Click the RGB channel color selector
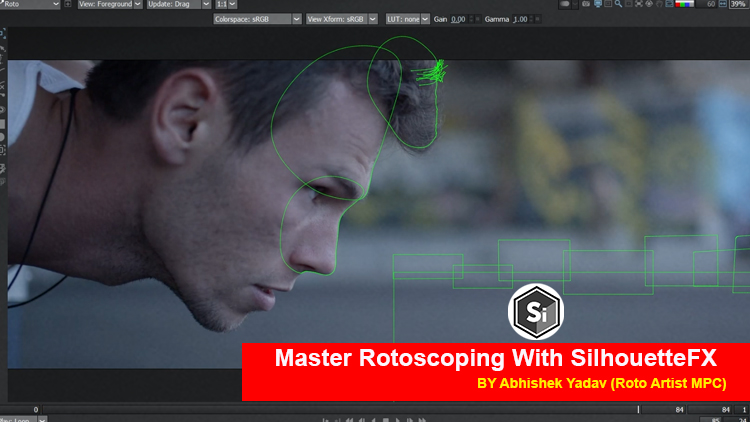This screenshot has width=750, height=422. pos(685,4)
